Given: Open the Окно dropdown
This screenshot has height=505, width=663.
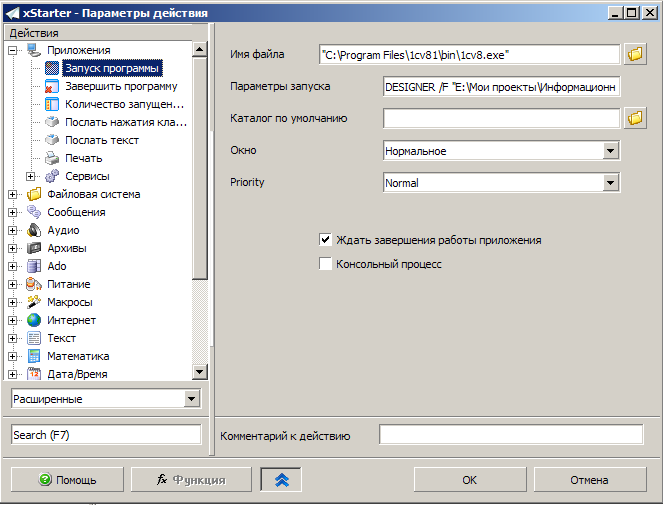Looking at the screenshot, I should click(x=610, y=151).
